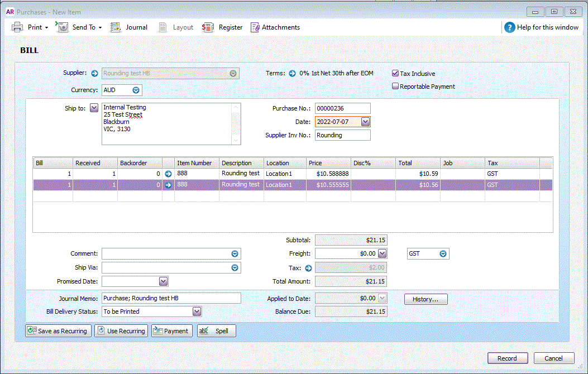Click the Attachments toolbar label
Image resolution: width=588 pixels, height=374 pixels.
tap(281, 27)
